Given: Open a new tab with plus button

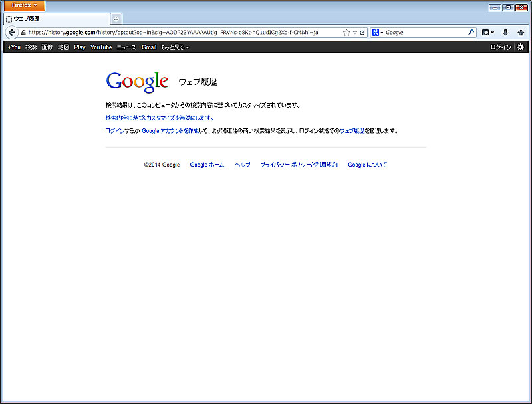Looking at the screenshot, I should (116, 19).
